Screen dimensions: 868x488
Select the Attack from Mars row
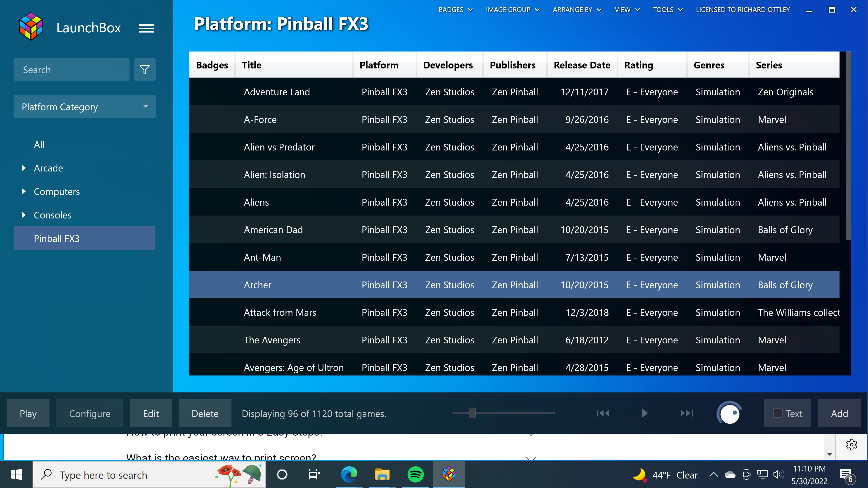514,312
